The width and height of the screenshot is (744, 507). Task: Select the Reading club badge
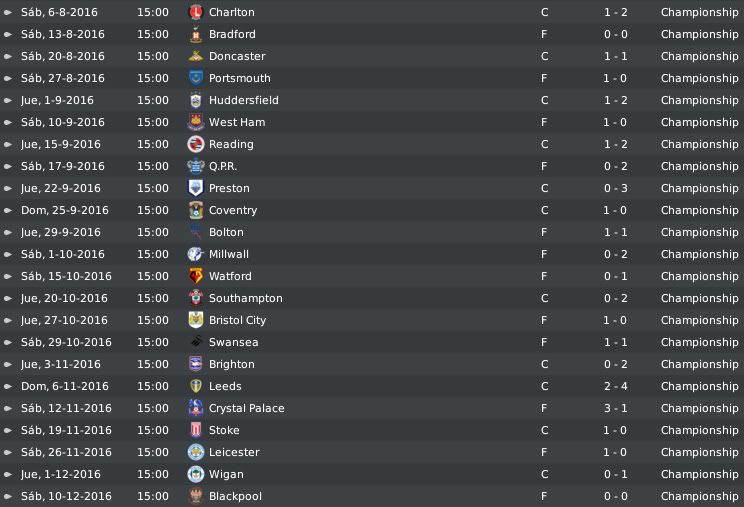195,144
